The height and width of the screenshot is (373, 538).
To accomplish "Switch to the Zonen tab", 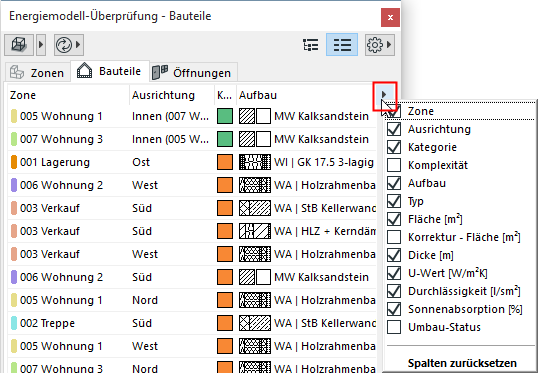I will [x=37, y=73].
